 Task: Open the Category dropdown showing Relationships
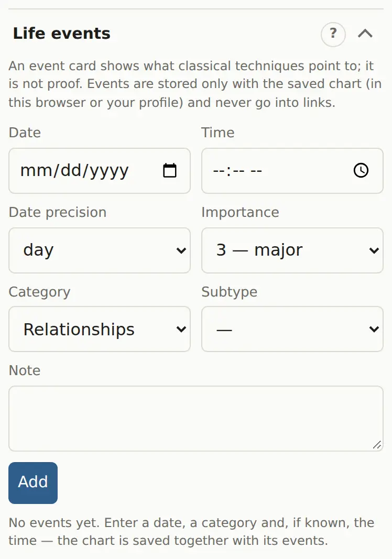tap(100, 329)
